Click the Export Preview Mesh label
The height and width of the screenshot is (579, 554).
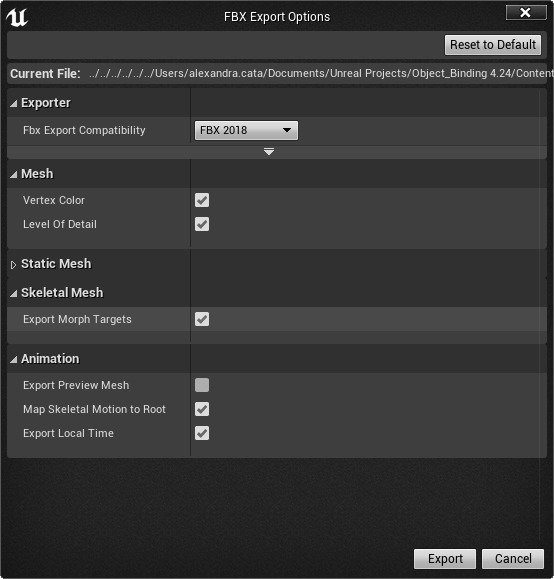pos(76,385)
